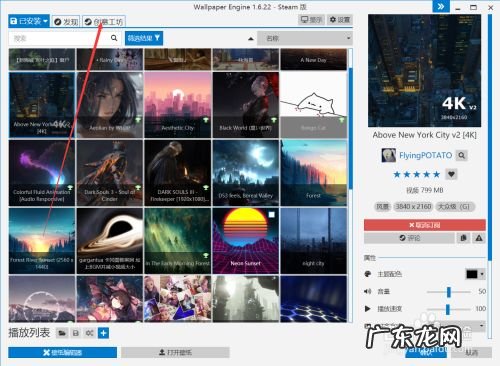Click the 大众级 (G) rating tag
This screenshot has width=500, height=366.
click(x=454, y=207)
